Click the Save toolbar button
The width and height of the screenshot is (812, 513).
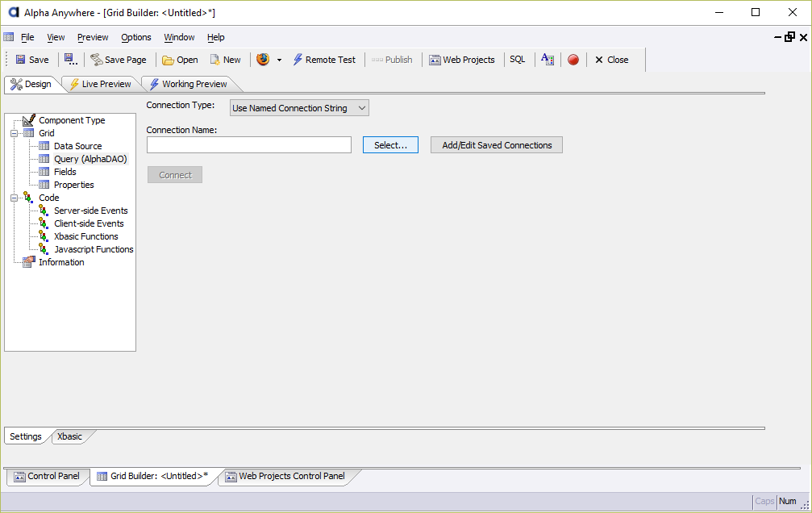click(x=32, y=60)
